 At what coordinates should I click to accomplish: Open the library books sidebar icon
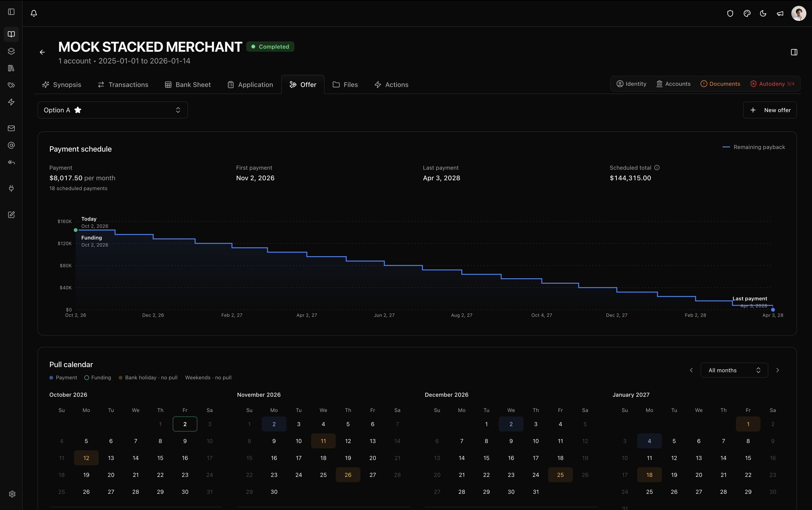11,68
